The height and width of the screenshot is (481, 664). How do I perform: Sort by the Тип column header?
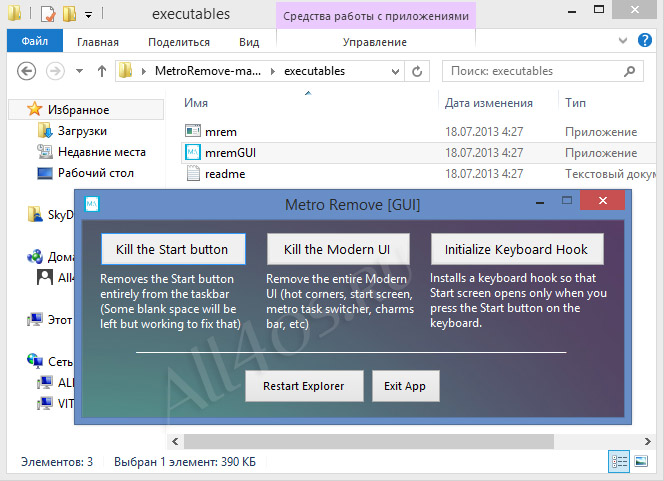pyautogui.click(x=575, y=103)
